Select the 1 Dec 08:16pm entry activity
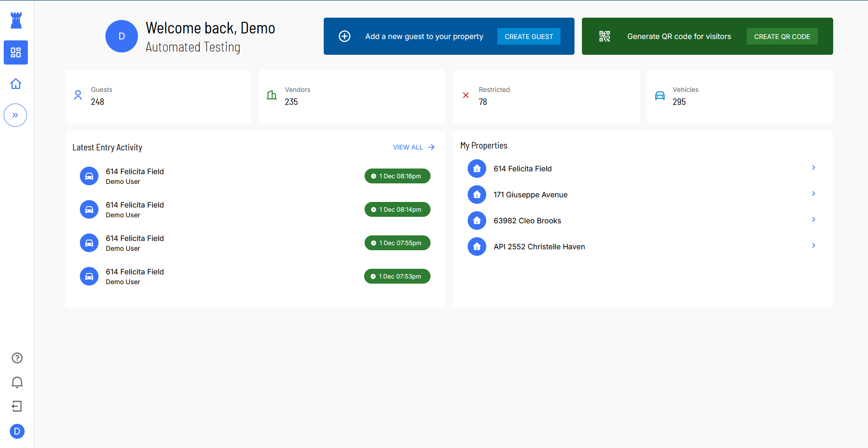 tap(397, 176)
